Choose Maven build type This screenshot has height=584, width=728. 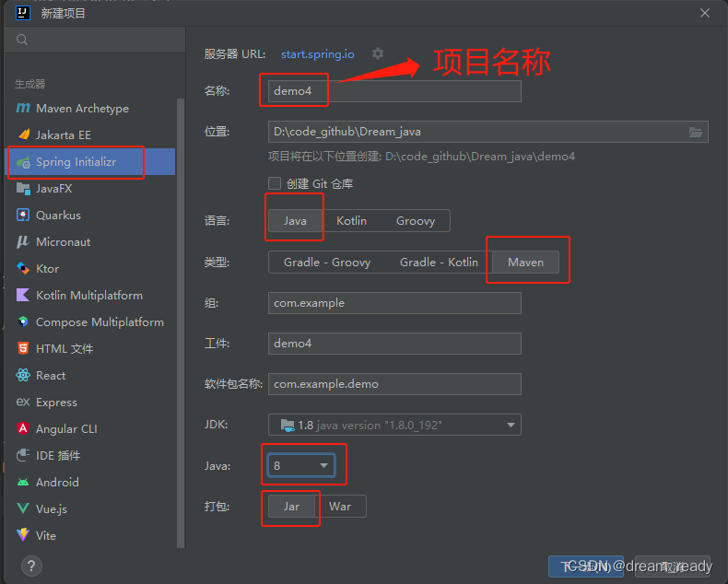tap(525, 263)
